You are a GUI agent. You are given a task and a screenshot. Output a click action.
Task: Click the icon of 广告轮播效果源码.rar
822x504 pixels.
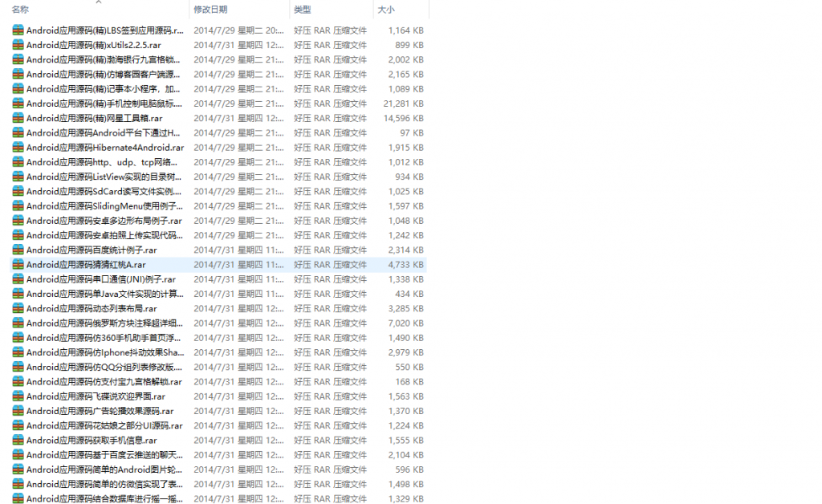coord(18,411)
